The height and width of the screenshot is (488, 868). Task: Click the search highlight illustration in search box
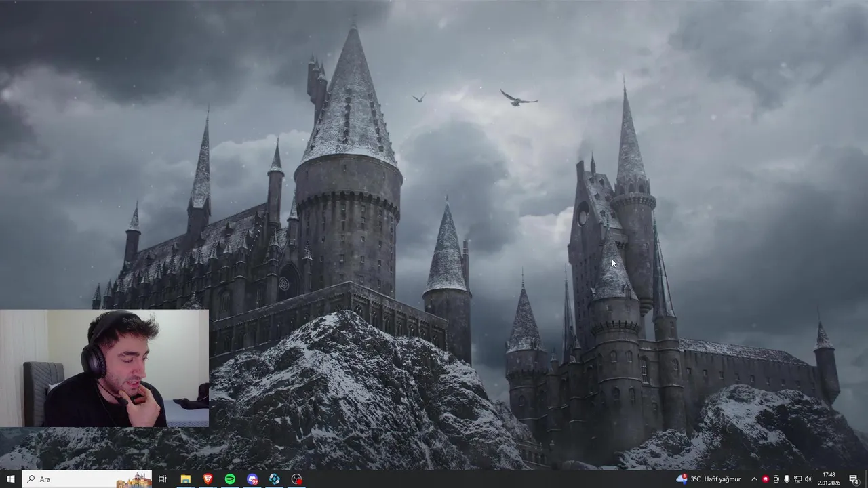(x=134, y=480)
